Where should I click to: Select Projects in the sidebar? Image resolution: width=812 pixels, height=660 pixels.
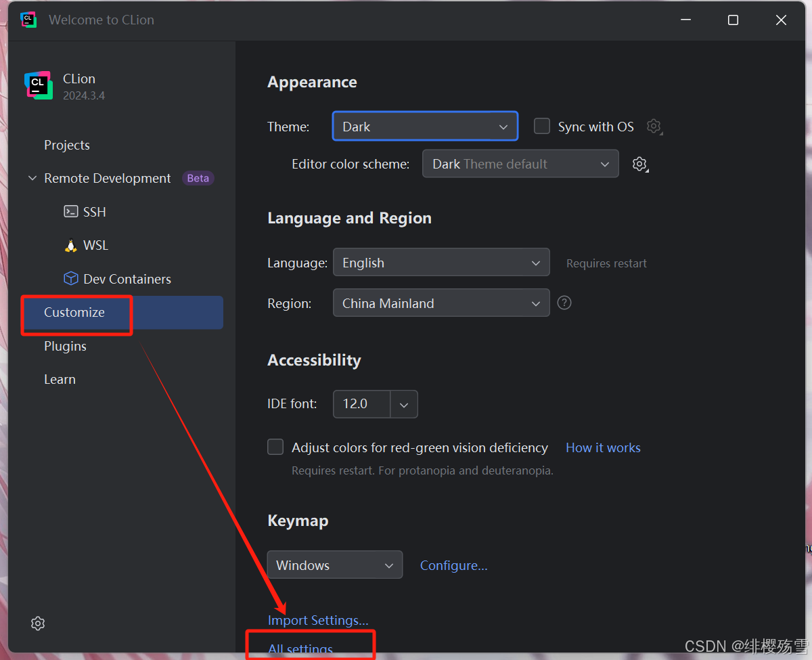point(67,145)
